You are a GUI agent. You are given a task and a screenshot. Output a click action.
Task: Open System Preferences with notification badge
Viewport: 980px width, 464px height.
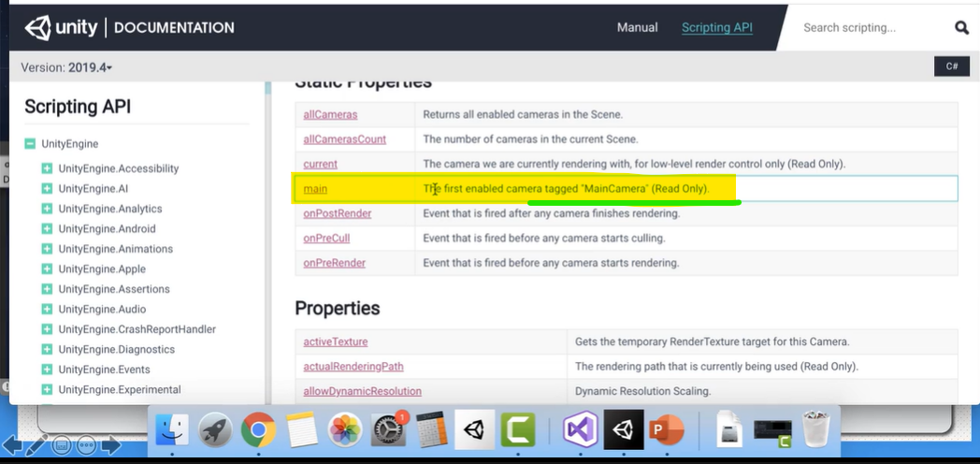click(389, 430)
